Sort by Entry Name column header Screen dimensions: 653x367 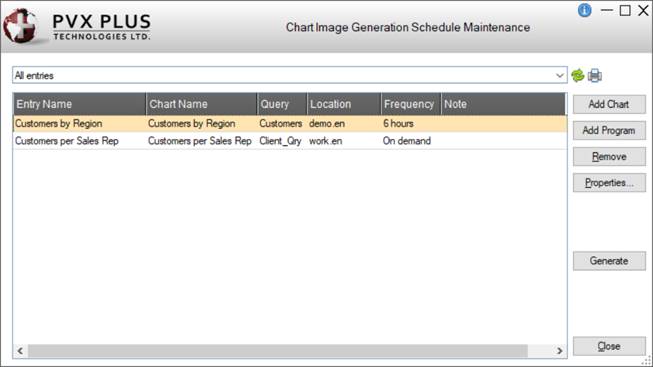click(80, 104)
